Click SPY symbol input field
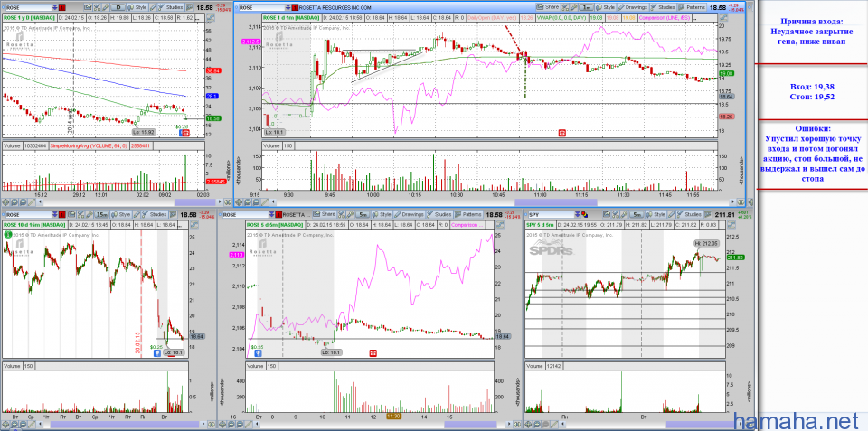The image size is (868, 431). [552, 215]
